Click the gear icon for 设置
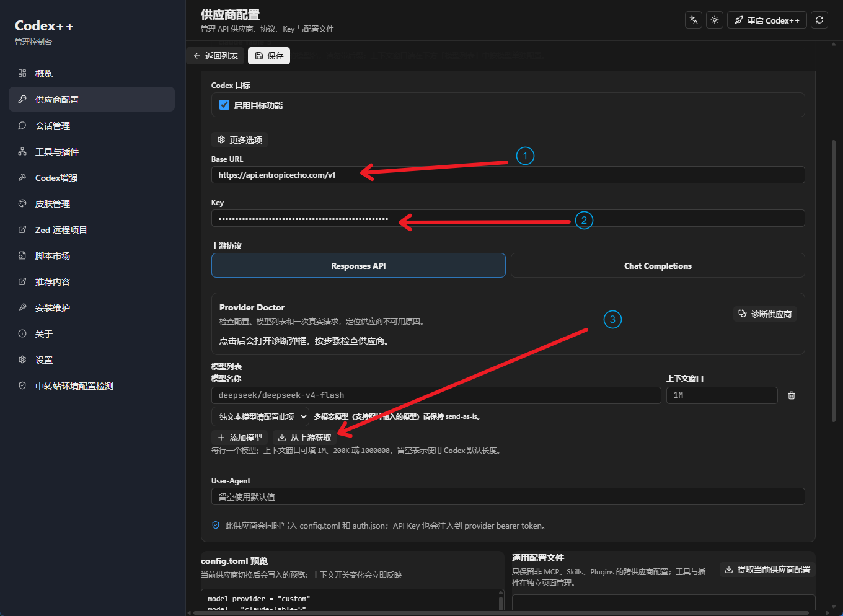The width and height of the screenshot is (843, 616). 22,359
